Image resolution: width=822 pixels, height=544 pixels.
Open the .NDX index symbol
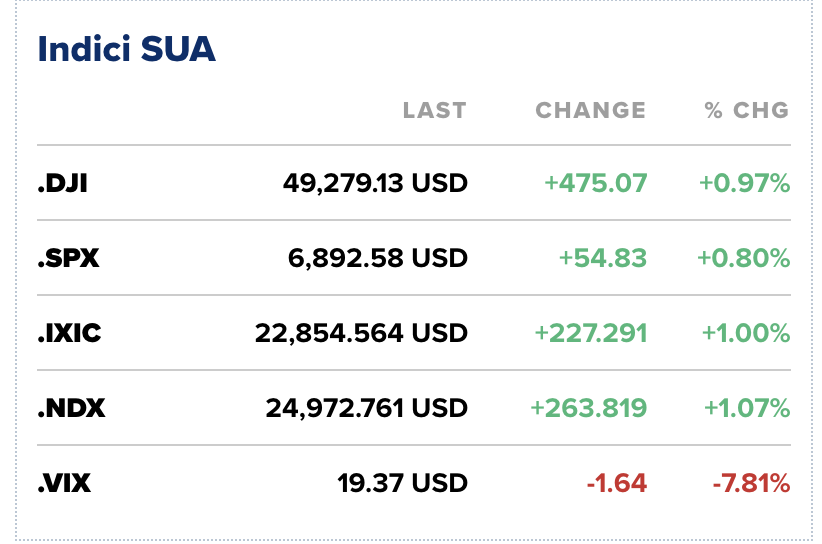pyautogui.click(x=72, y=408)
